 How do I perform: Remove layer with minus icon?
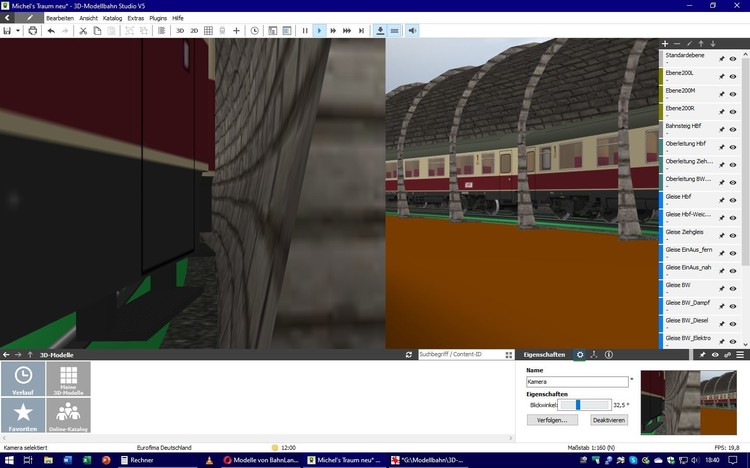click(x=677, y=44)
